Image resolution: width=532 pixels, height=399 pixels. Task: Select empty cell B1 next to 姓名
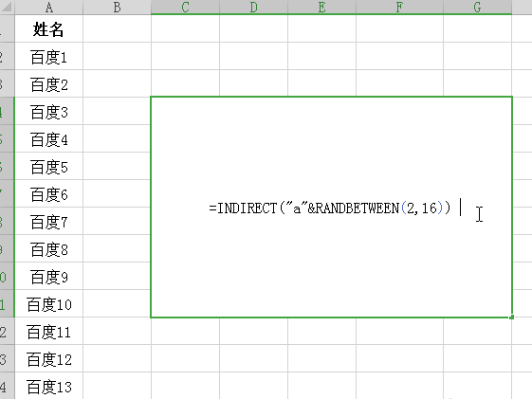[x=117, y=28]
